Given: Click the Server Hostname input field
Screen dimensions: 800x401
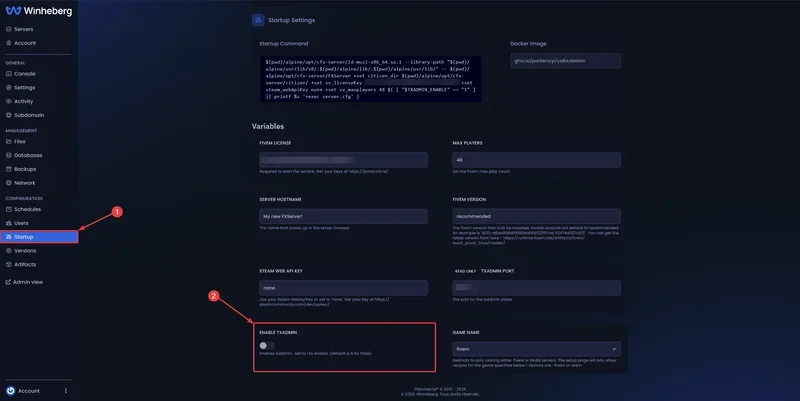Looking at the screenshot, I should click(x=343, y=216).
